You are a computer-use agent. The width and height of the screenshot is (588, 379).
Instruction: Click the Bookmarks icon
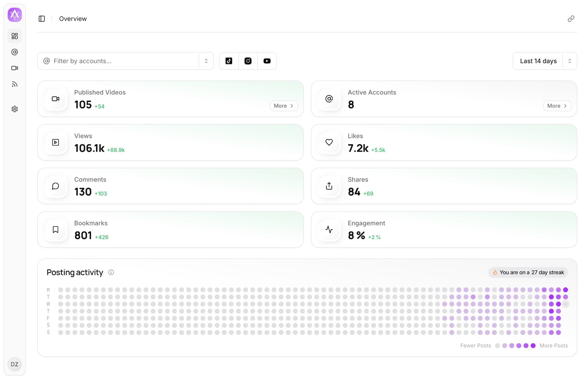56,230
